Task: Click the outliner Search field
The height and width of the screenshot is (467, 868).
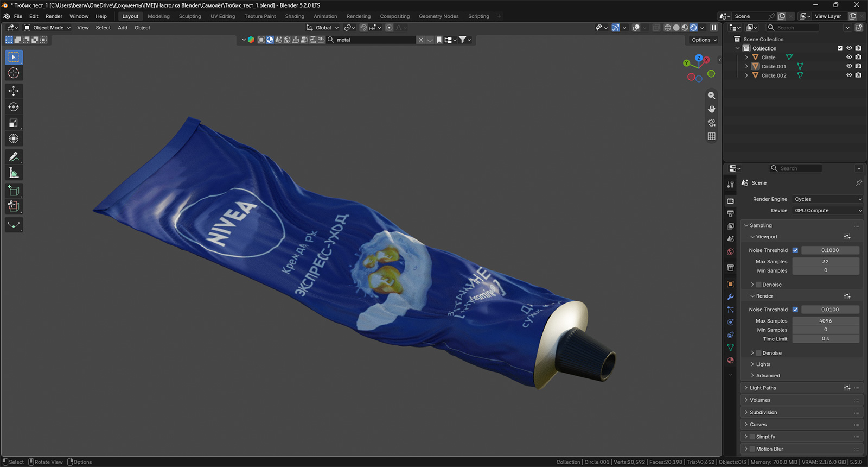Action: click(792, 28)
